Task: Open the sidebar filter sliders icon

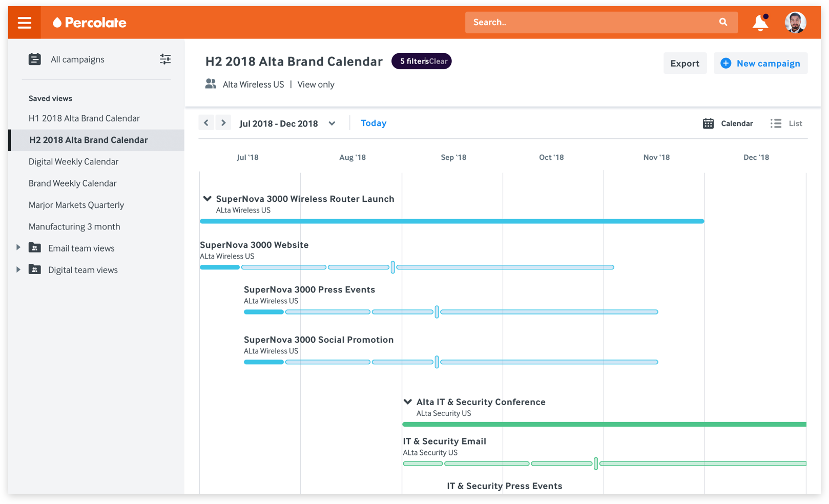Action: click(165, 59)
